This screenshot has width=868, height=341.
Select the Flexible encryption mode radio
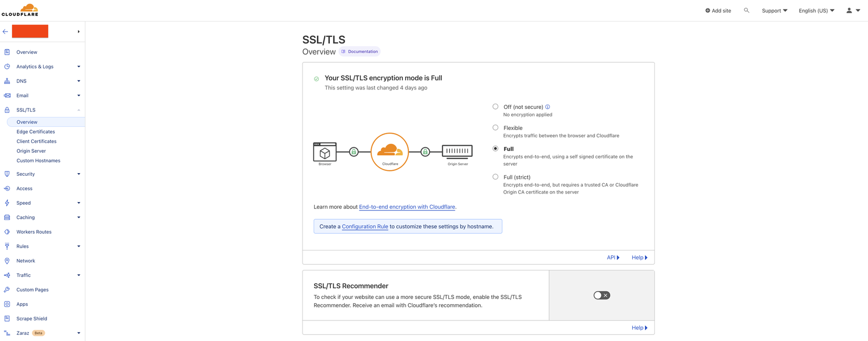coord(495,127)
